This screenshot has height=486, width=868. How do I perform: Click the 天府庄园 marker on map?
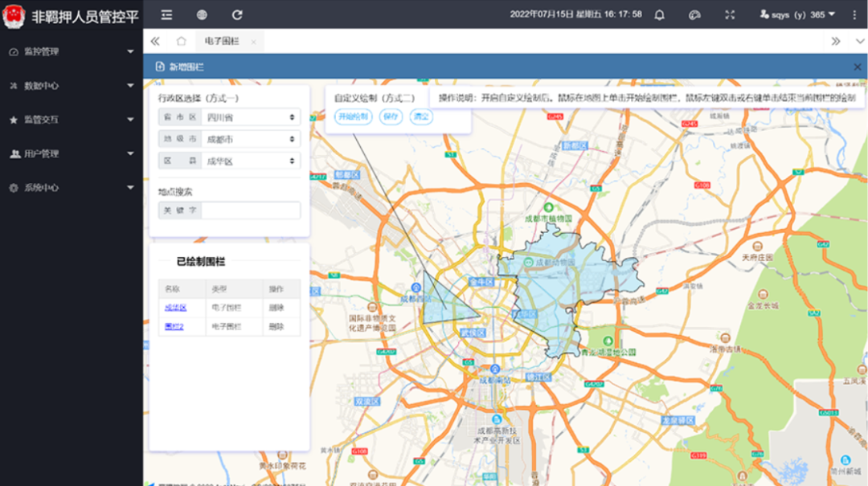coord(757,247)
